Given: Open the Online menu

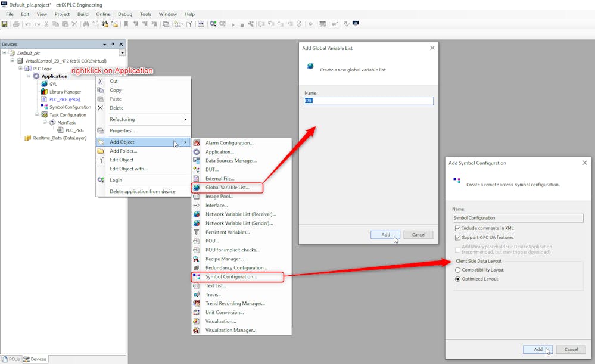Looking at the screenshot, I should pos(103,14).
